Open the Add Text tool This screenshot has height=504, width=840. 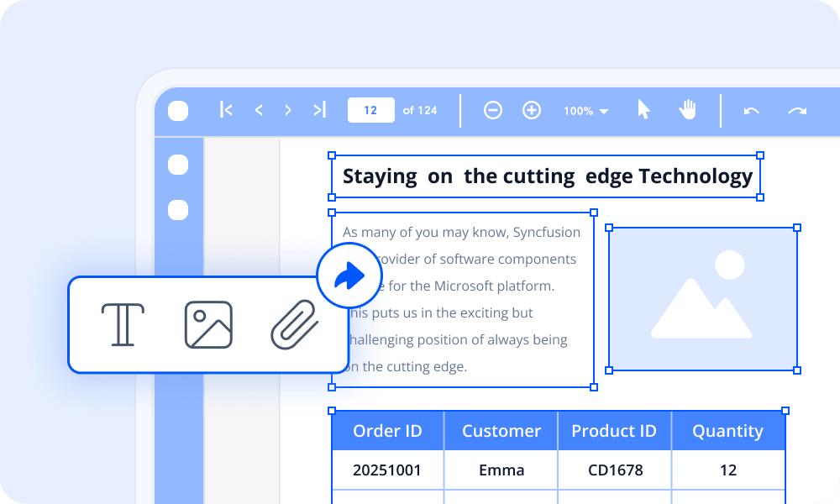(123, 325)
